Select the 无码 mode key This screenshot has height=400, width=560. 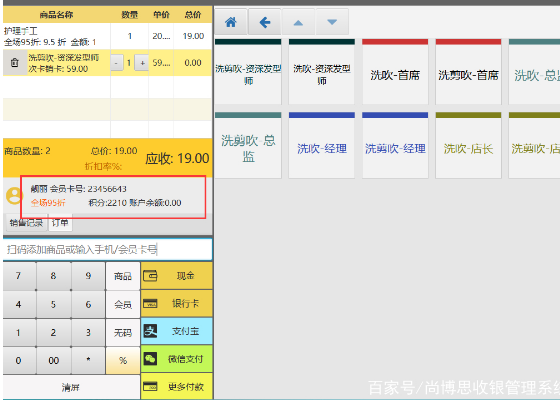pos(123,332)
